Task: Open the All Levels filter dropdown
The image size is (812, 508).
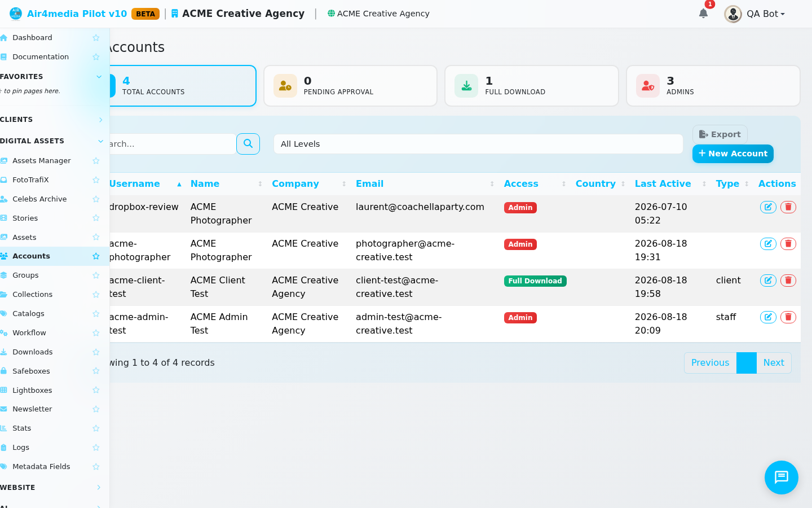Action: point(478,144)
